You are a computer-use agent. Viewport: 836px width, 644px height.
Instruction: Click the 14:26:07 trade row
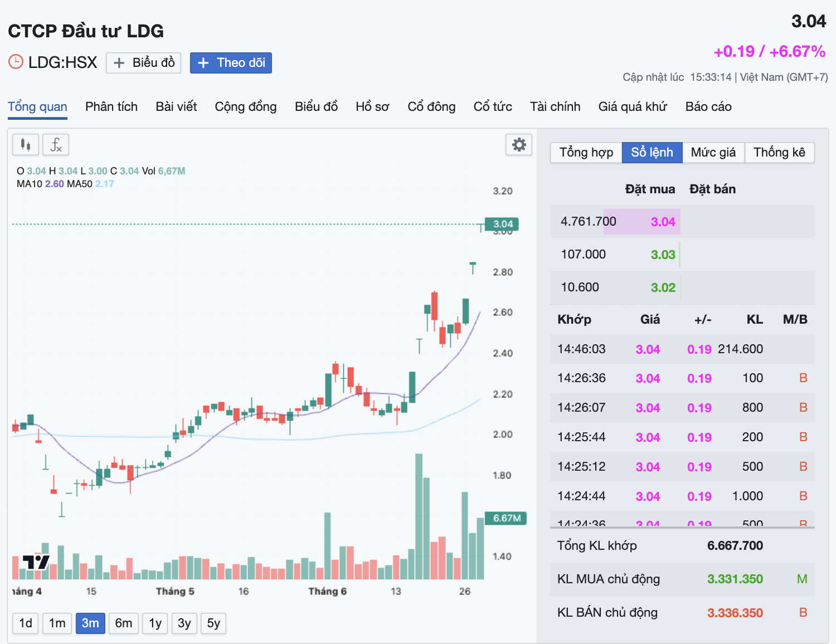[x=682, y=408]
